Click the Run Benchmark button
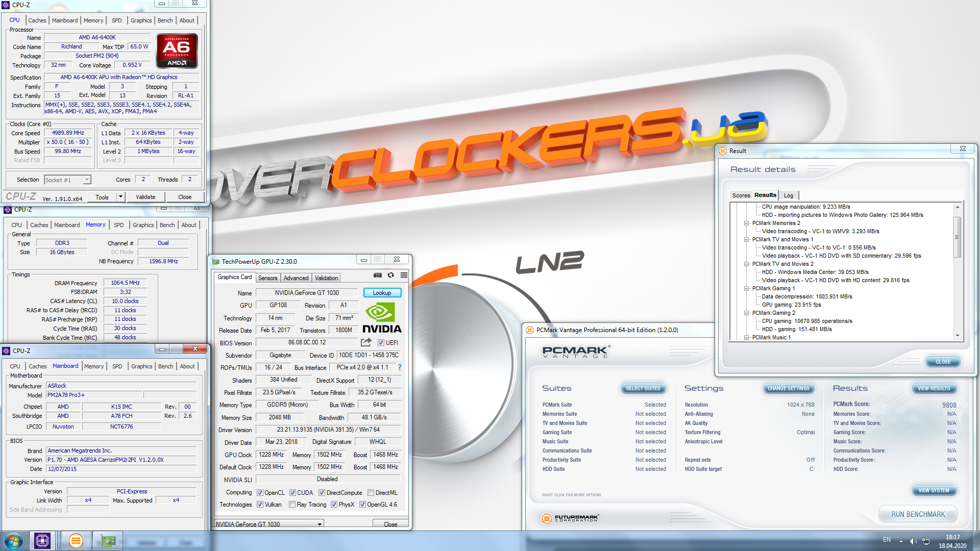980x551 pixels. [x=918, y=514]
